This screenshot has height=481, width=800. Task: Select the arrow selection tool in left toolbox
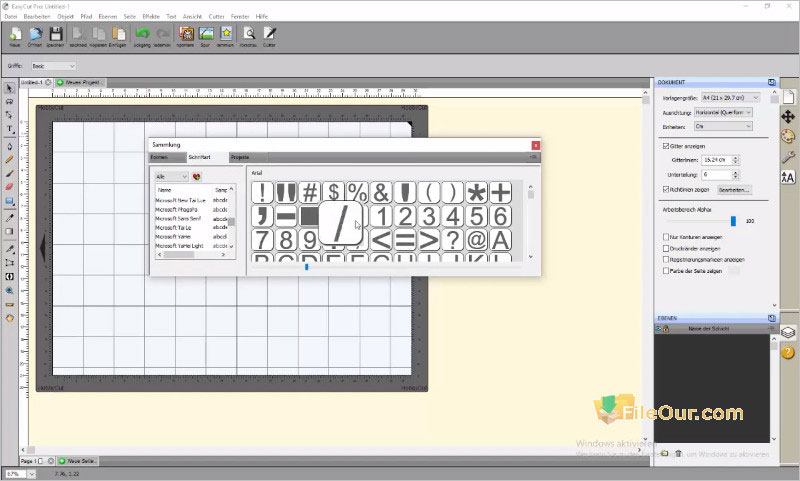click(9, 88)
